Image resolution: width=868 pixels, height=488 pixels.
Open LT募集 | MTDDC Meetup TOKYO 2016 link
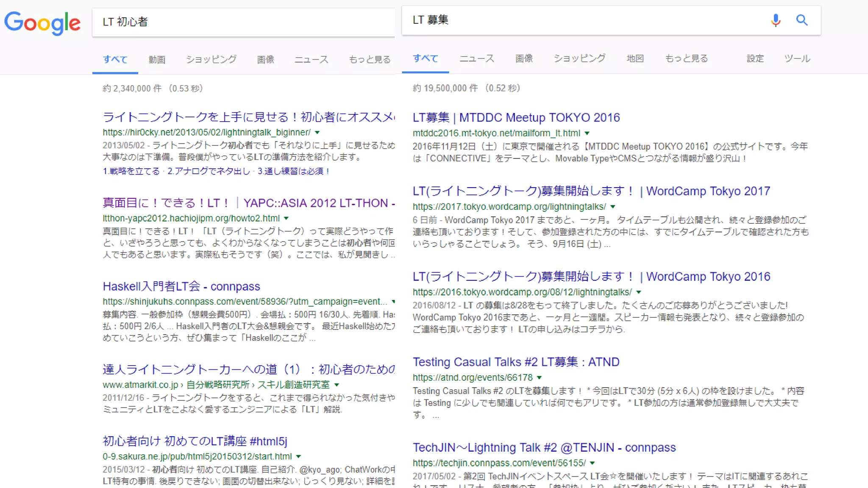(x=516, y=117)
